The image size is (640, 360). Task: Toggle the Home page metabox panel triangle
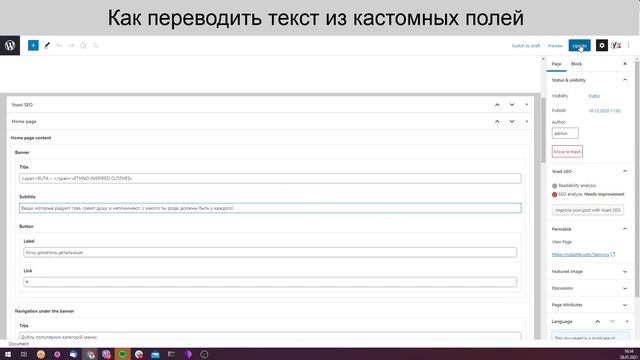527,122
